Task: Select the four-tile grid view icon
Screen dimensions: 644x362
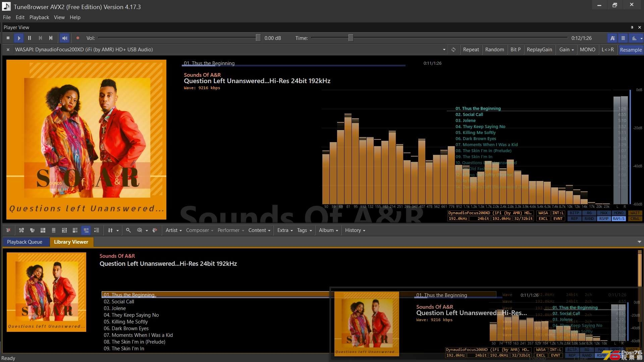Action: pos(43,230)
